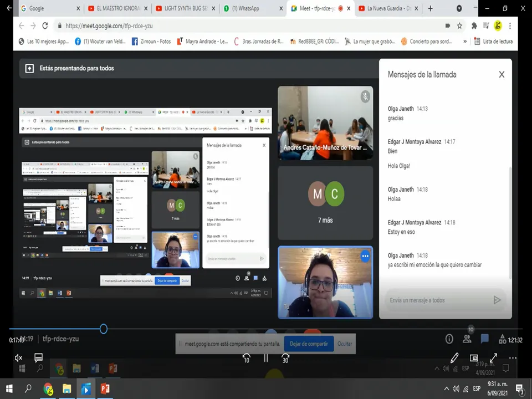The width and height of the screenshot is (532, 399).
Task: Open the player's more options ellipsis
Action: pos(513,357)
